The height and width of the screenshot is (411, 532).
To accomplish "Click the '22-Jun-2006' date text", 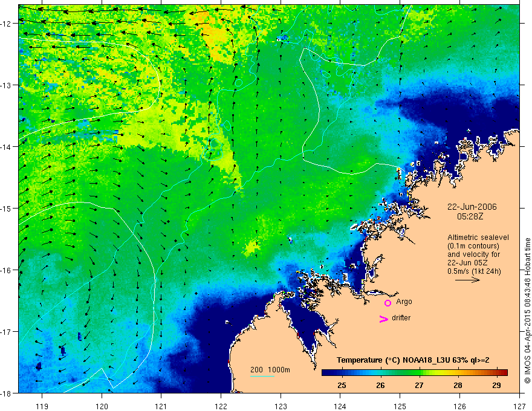I will tap(472, 207).
